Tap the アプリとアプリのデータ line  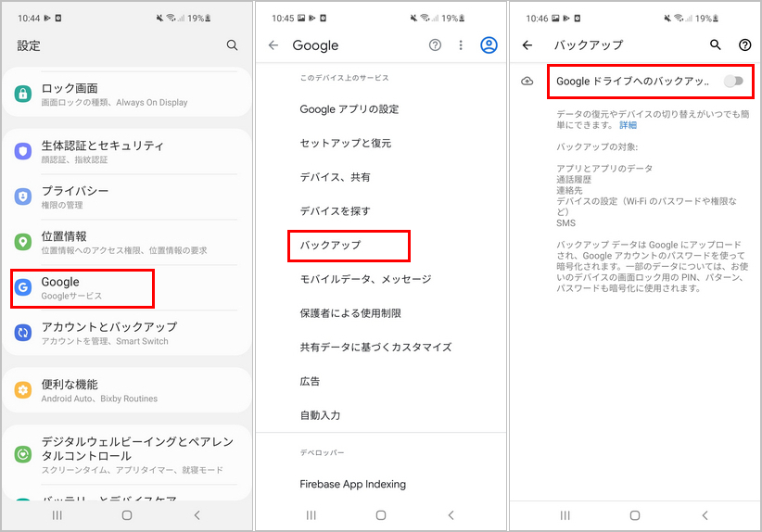(604, 168)
